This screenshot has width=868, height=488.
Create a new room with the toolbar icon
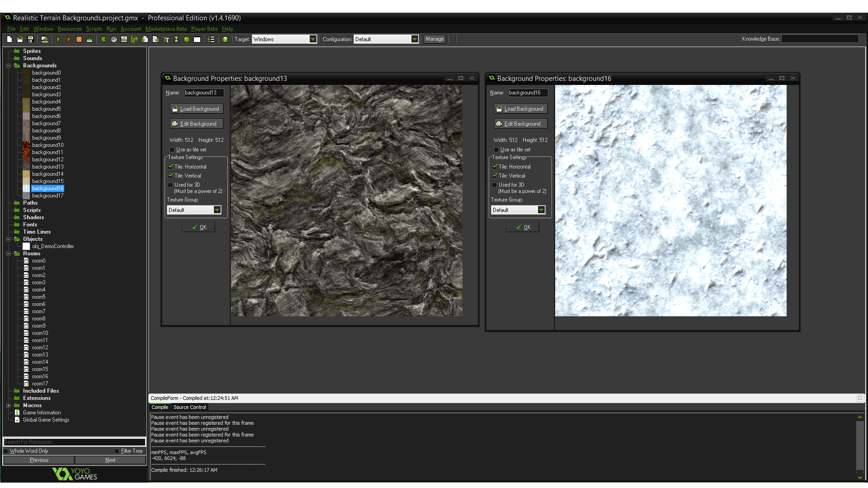(197, 39)
